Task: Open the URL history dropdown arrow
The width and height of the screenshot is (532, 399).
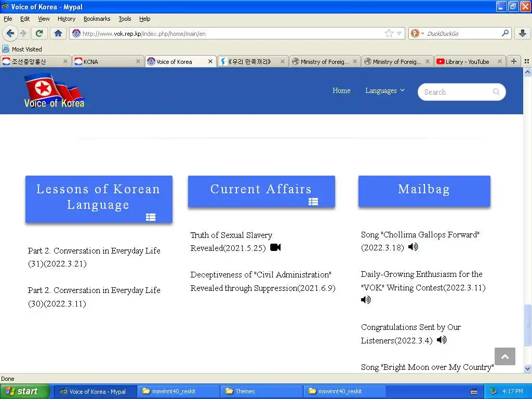Action: click(400, 34)
